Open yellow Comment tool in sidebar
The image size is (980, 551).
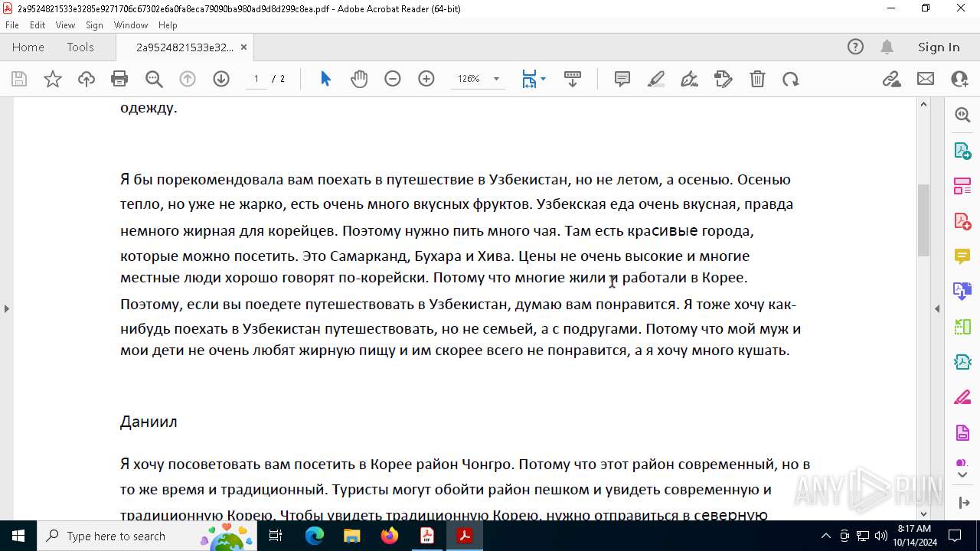point(962,256)
